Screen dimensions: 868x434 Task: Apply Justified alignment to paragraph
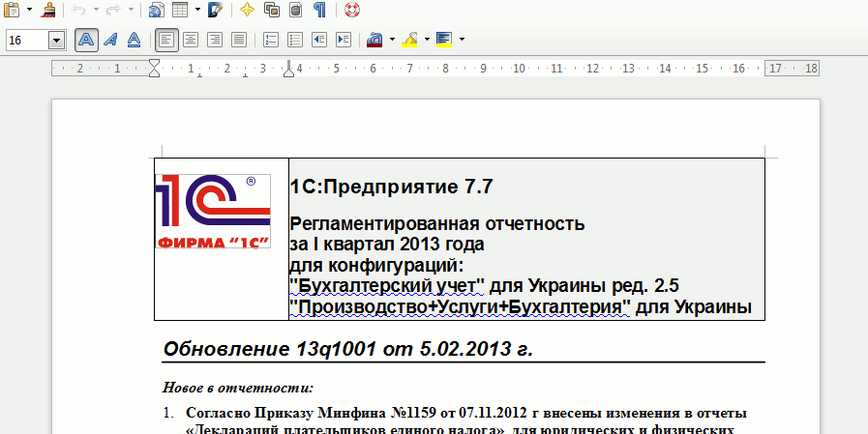pos(238,40)
